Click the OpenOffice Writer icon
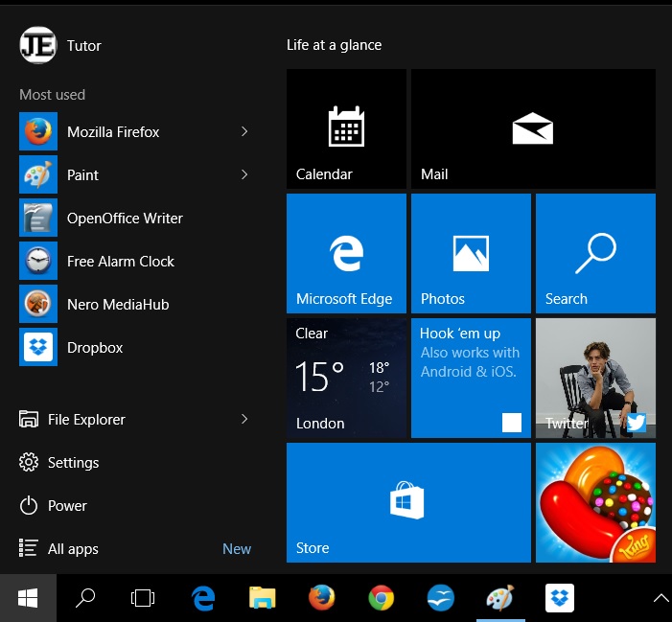The image size is (672, 622). point(38,218)
